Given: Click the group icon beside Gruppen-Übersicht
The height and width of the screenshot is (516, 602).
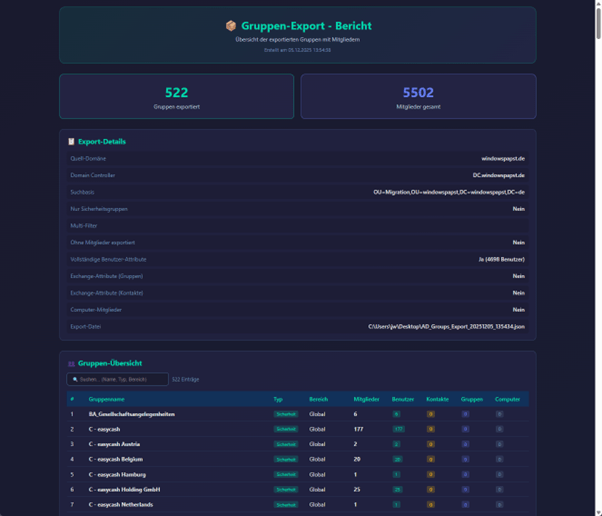Looking at the screenshot, I should 71,364.
